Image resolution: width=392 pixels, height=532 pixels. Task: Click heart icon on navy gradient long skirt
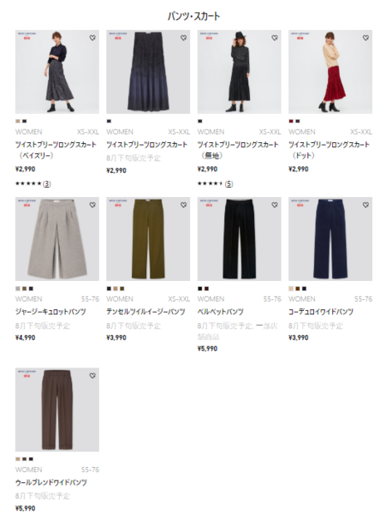(x=184, y=37)
